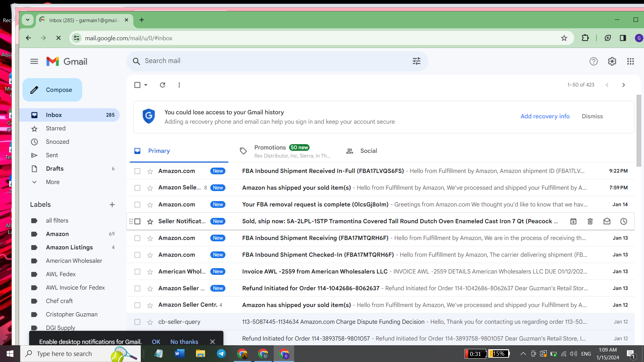The width and height of the screenshot is (644, 362).
Task: Check the Invoice AWL -2559 email checkbox
Action: coord(137,272)
